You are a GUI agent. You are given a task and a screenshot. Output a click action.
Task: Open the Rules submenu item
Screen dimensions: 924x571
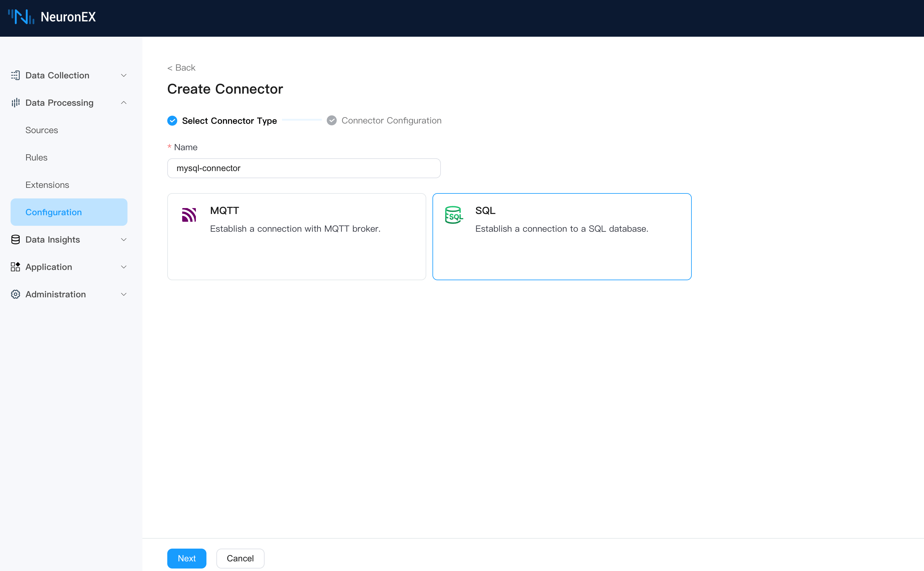pyautogui.click(x=36, y=157)
